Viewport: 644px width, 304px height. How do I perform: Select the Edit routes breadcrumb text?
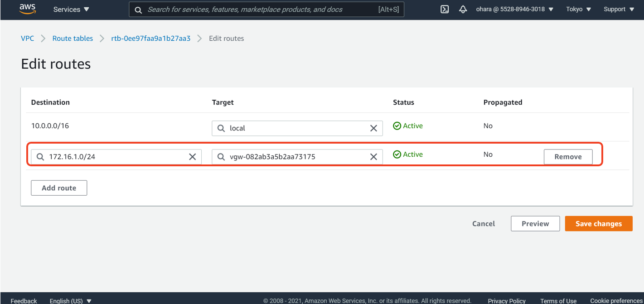(x=226, y=39)
